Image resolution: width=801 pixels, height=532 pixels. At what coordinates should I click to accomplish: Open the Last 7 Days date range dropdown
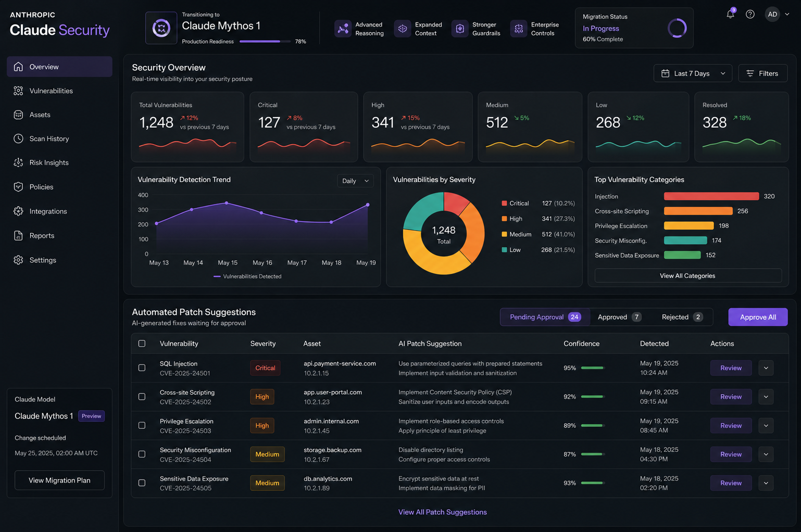[693, 73]
